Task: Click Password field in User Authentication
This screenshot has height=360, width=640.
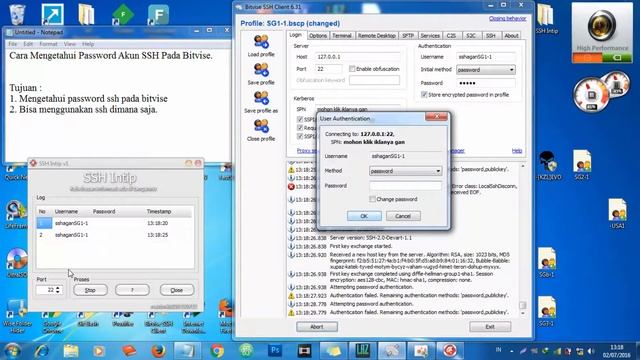Action: (405, 186)
